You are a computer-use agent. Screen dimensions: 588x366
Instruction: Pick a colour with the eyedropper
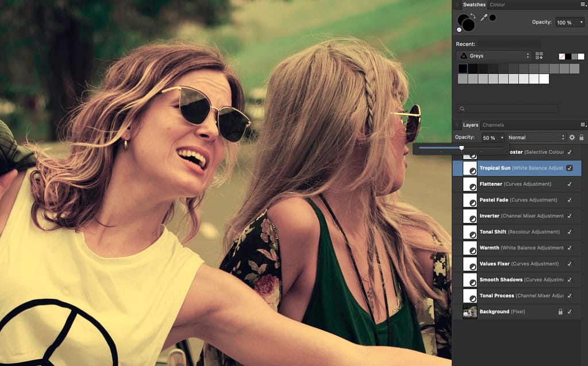coord(484,18)
